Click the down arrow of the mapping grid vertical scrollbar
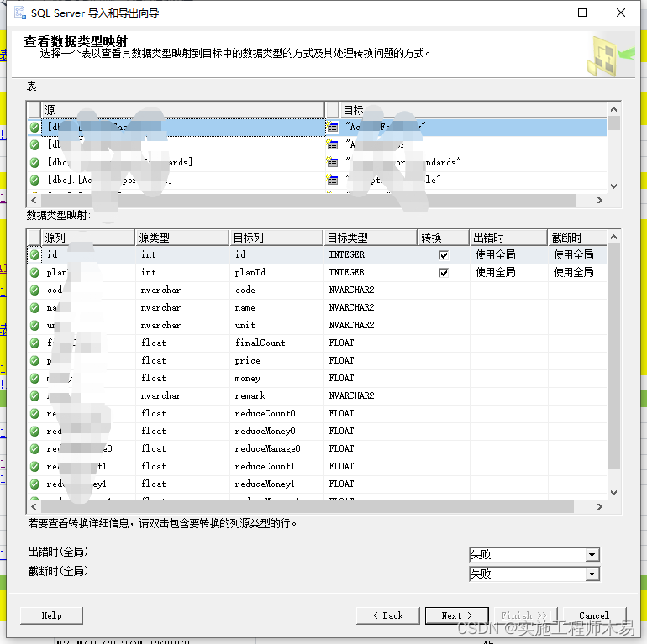This screenshot has height=644, width=647. click(613, 493)
